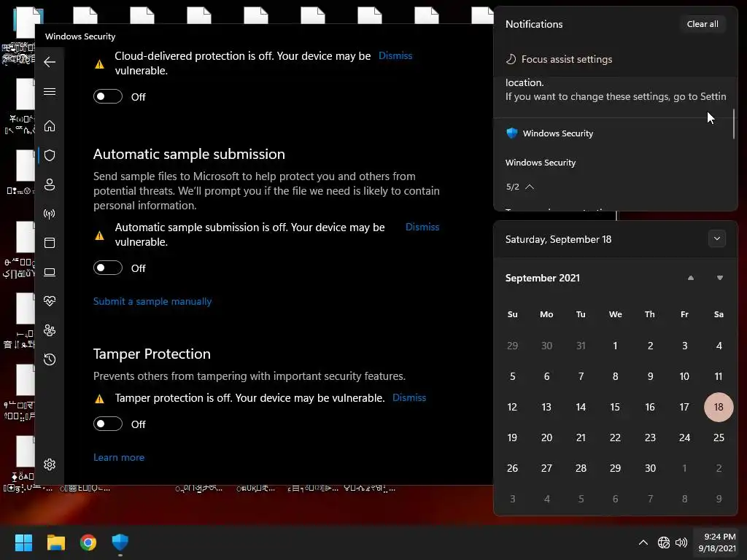747x560 pixels.
Task: Select September 30 in calendar
Action: (x=650, y=468)
